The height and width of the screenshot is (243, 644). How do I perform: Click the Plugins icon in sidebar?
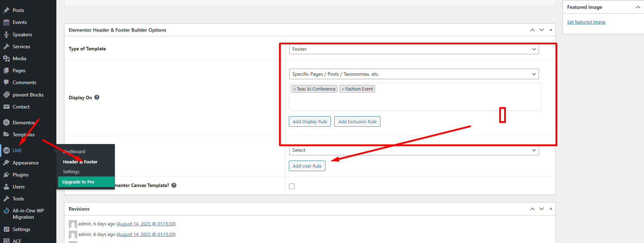(6, 175)
